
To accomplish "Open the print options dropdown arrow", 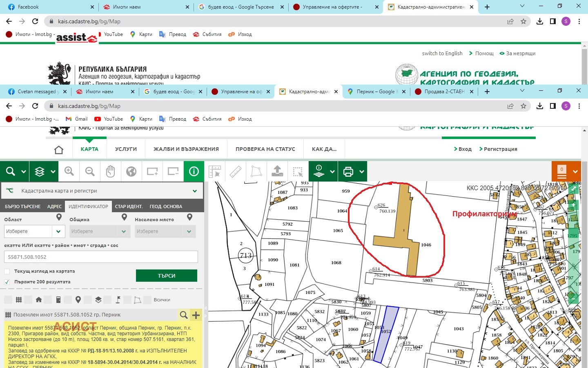I will pos(362,172).
